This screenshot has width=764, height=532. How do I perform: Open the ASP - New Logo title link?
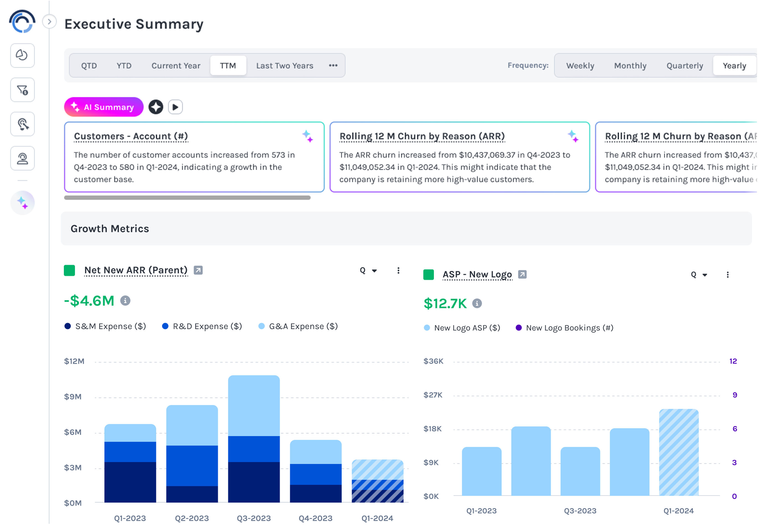[477, 275]
